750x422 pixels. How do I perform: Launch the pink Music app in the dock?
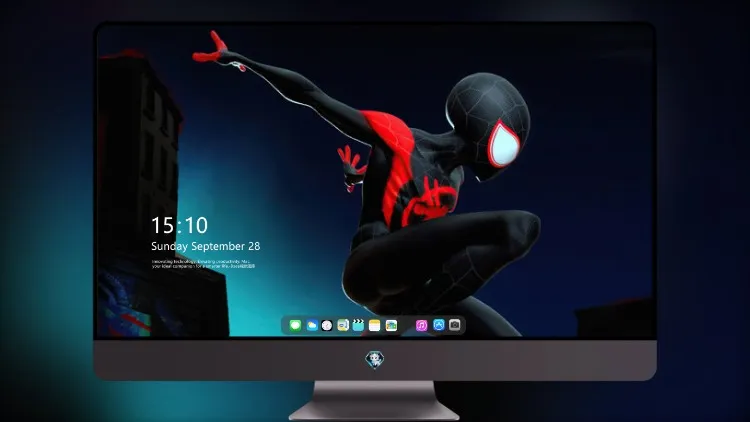pyautogui.click(x=421, y=325)
